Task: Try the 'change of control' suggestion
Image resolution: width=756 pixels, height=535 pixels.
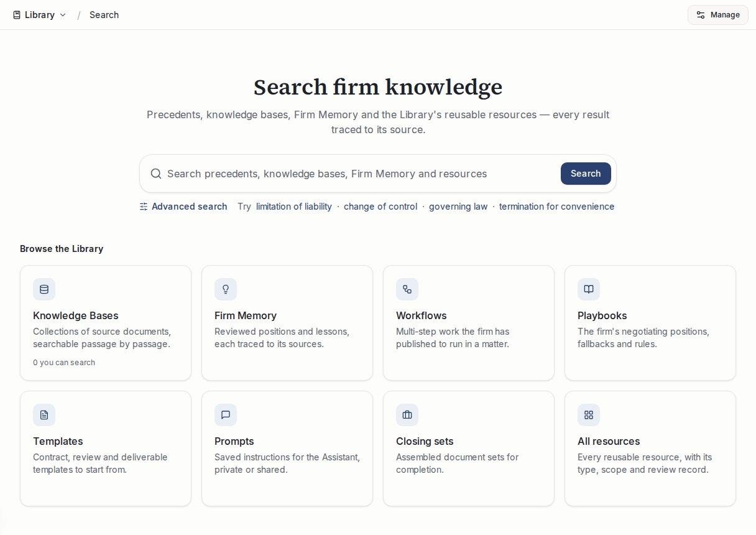Action: (380, 207)
